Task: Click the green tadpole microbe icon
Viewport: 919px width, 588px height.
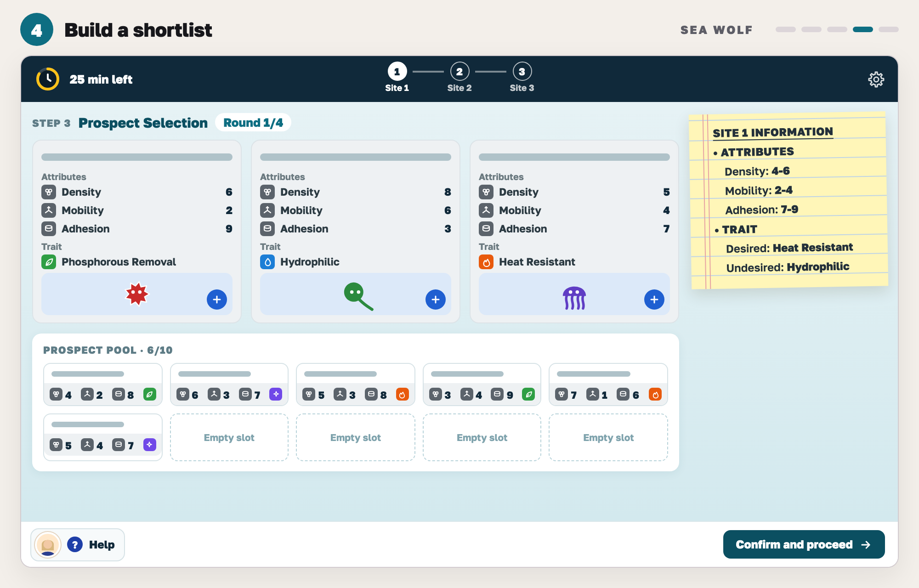Action: 358,296
